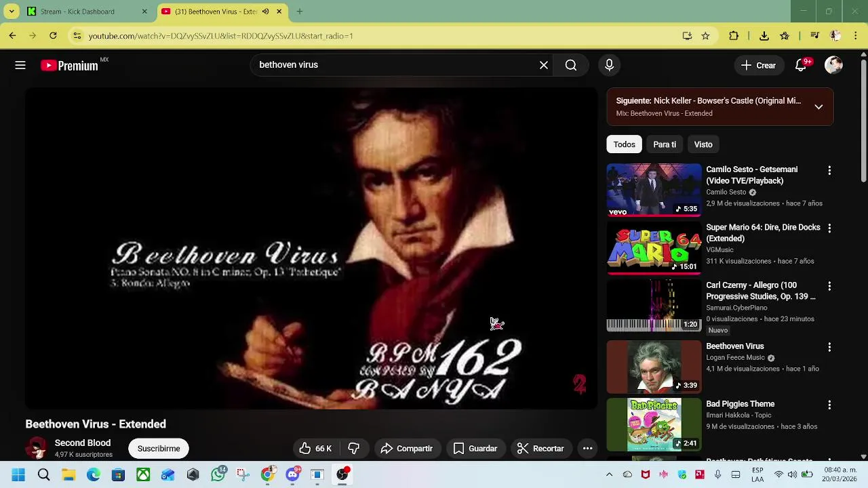Open options for the Carl Czerny Allegro video
Screen dimensions: 868x488
coord(829,287)
